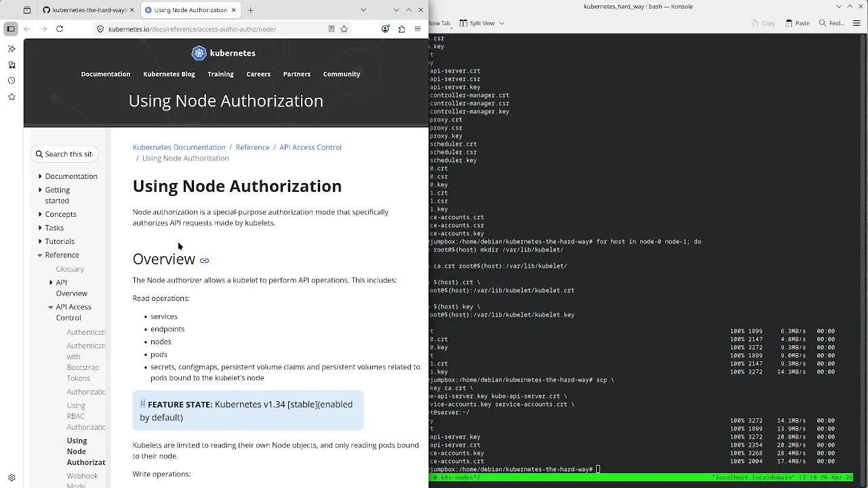Screen dimensions: 868x488
Task: Collapse the API Access Control tree arrow
Action: tap(51, 307)
